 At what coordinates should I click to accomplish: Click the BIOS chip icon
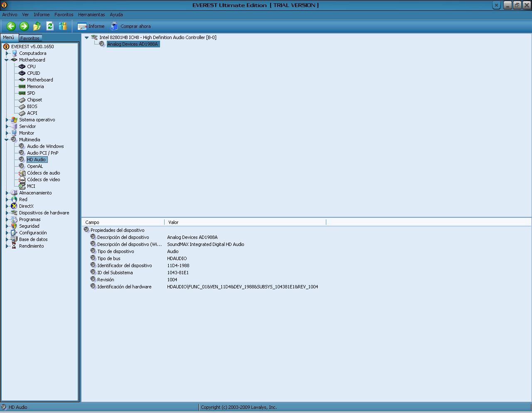pyautogui.click(x=22, y=106)
